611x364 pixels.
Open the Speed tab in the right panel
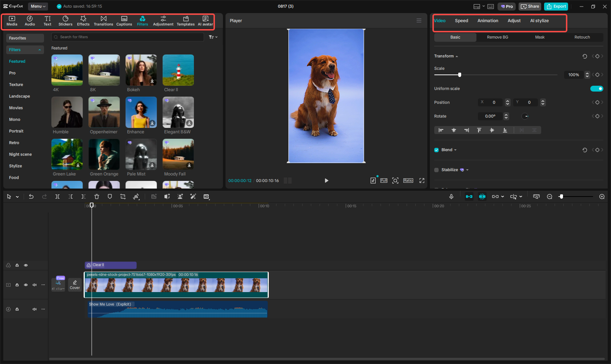click(461, 21)
